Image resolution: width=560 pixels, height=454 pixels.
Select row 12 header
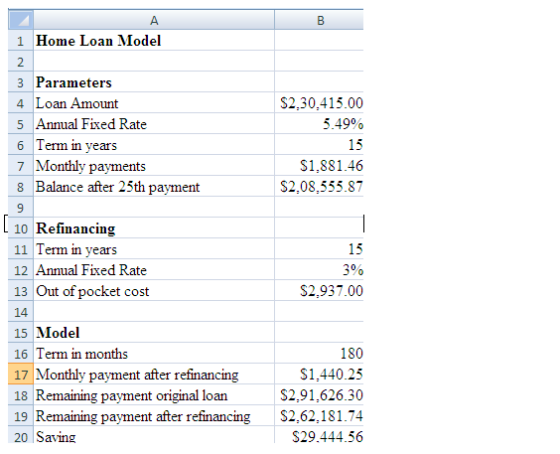click(x=21, y=270)
